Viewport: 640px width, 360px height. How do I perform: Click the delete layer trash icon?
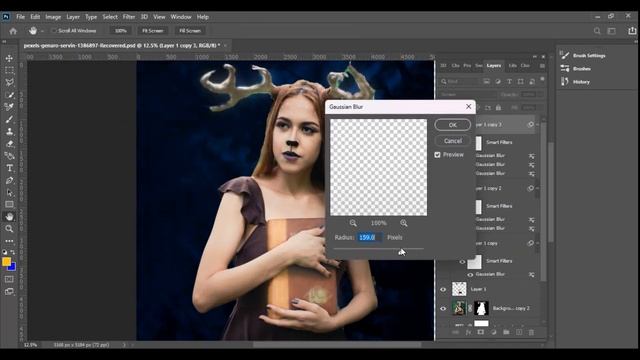pos(531,332)
